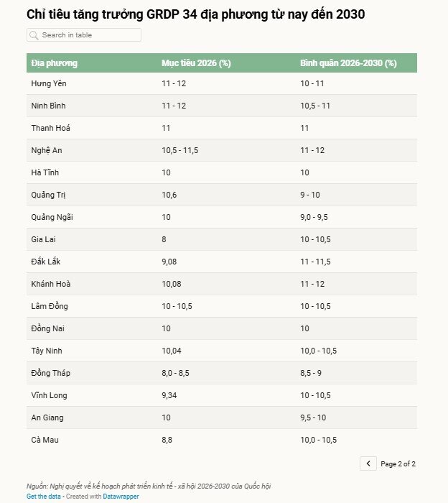
Task: Click the Nghệ An row label
Action: point(47,150)
